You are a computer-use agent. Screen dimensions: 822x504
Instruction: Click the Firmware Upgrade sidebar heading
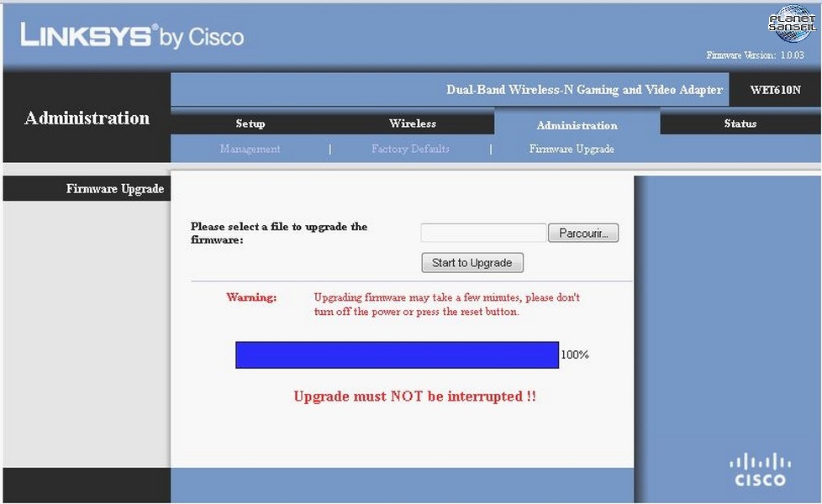(x=115, y=189)
